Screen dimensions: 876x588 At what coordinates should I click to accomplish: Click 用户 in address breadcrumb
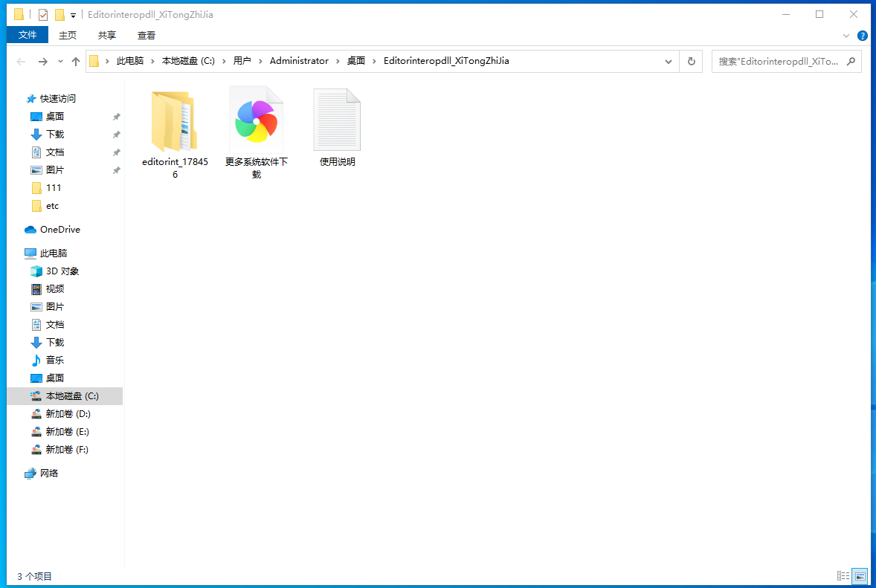242,61
